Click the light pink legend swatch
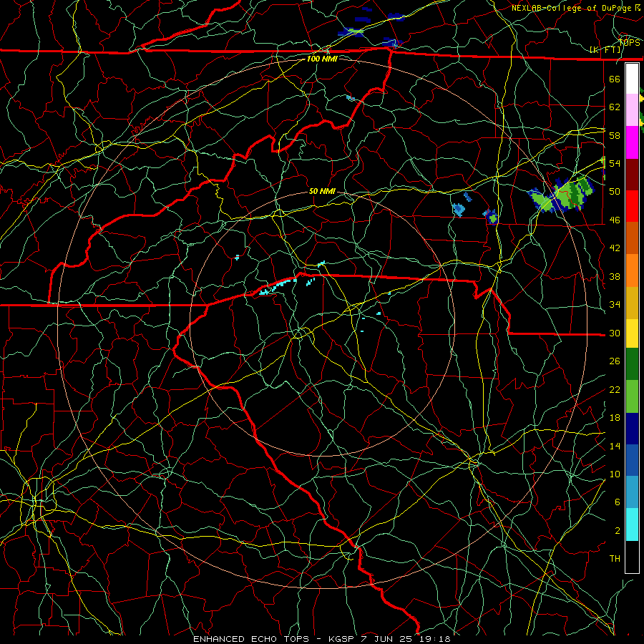644x644 pixels. [632, 110]
